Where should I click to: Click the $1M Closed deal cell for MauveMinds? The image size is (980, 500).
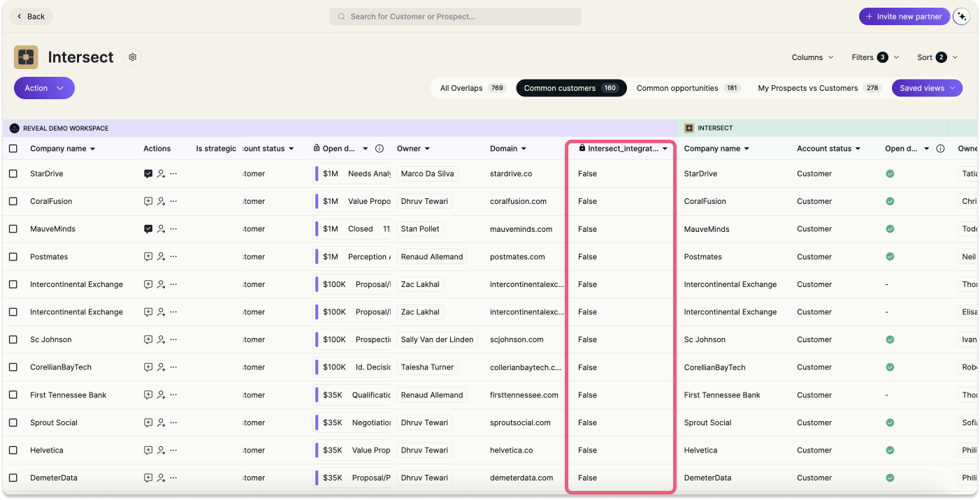pyautogui.click(x=352, y=229)
